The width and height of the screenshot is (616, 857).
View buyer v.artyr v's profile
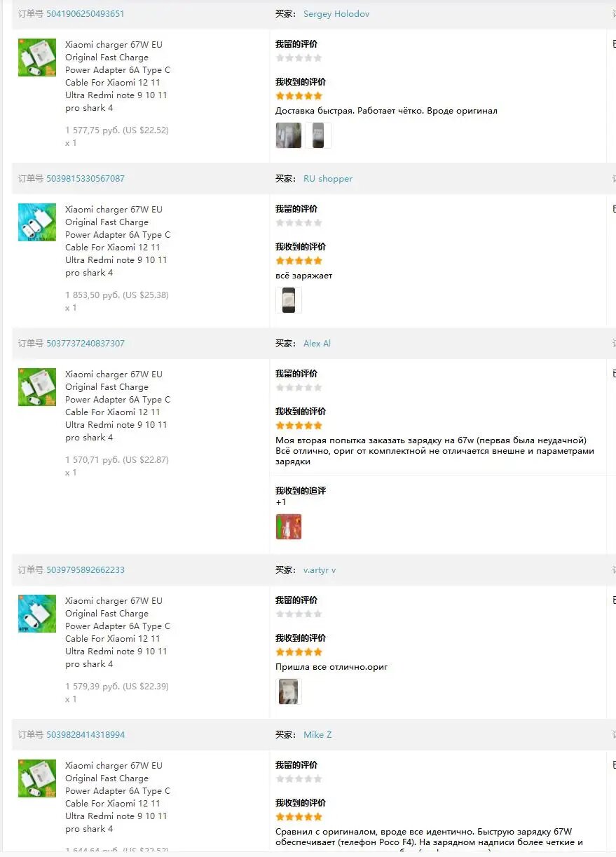click(x=320, y=570)
